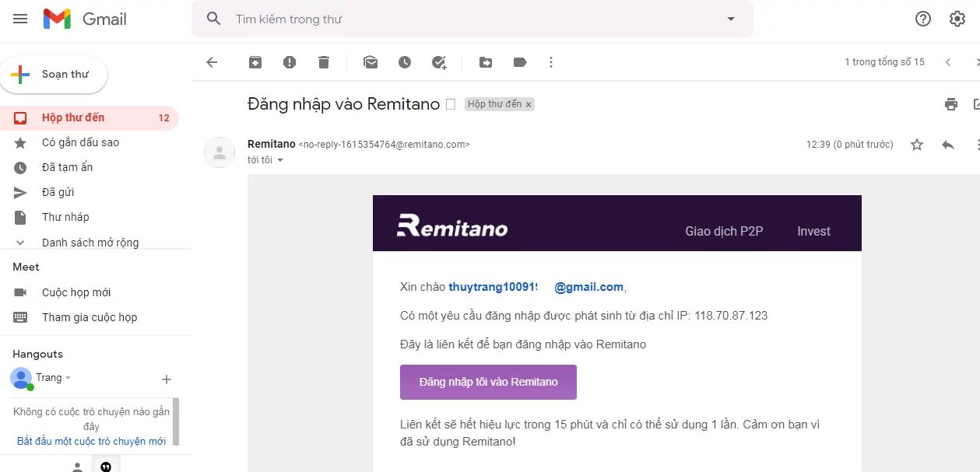Mark the email as unread
The image size is (980, 472).
pos(371,62)
